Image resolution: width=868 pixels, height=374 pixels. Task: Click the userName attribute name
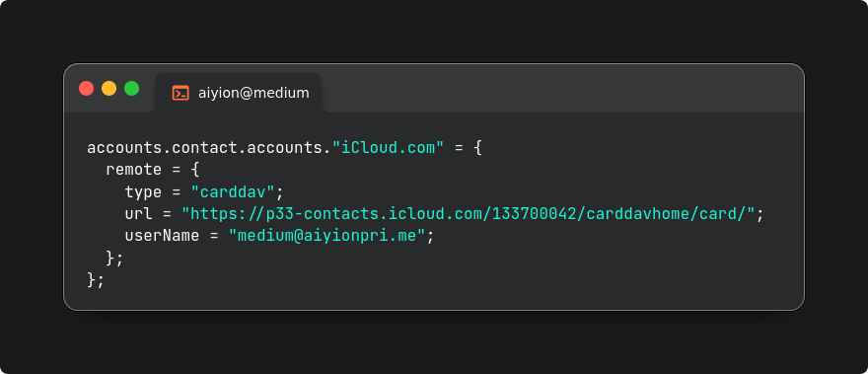pos(162,236)
